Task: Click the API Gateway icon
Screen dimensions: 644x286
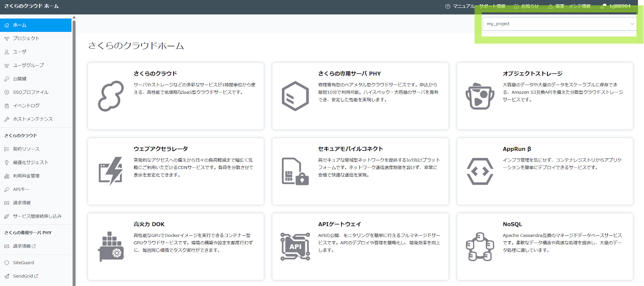Action: click(x=295, y=247)
